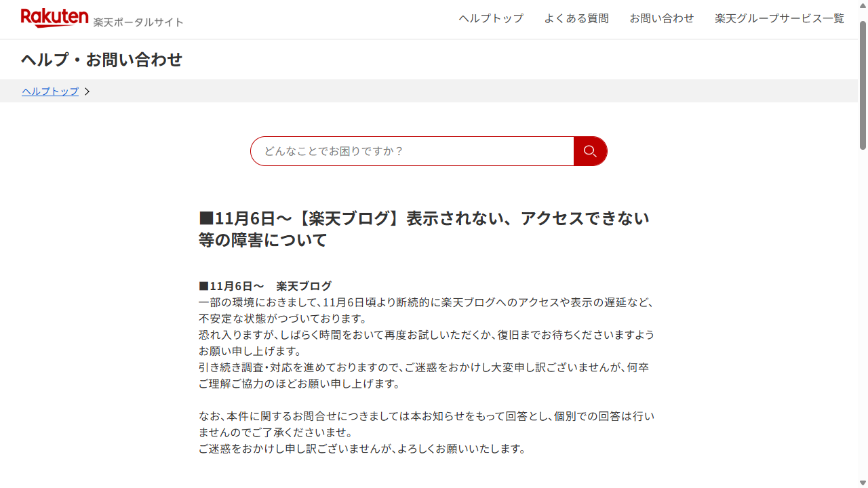The image size is (868, 488).
Task: Click the ヘルプ・お問い合わせ page heading
Action: (102, 60)
